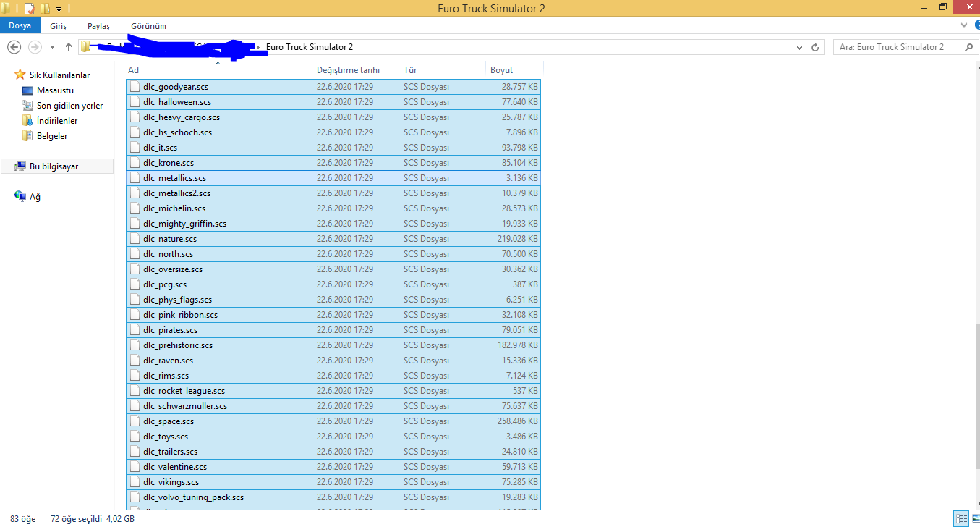Switch to the details view toggle
This screenshot has width=980, height=527.
tap(960, 519)
